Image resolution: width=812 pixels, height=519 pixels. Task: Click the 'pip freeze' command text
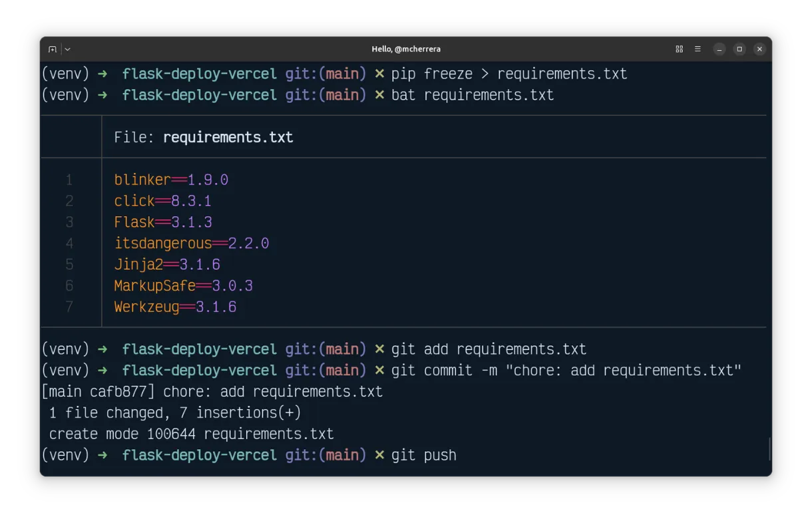tap(431, 74)
